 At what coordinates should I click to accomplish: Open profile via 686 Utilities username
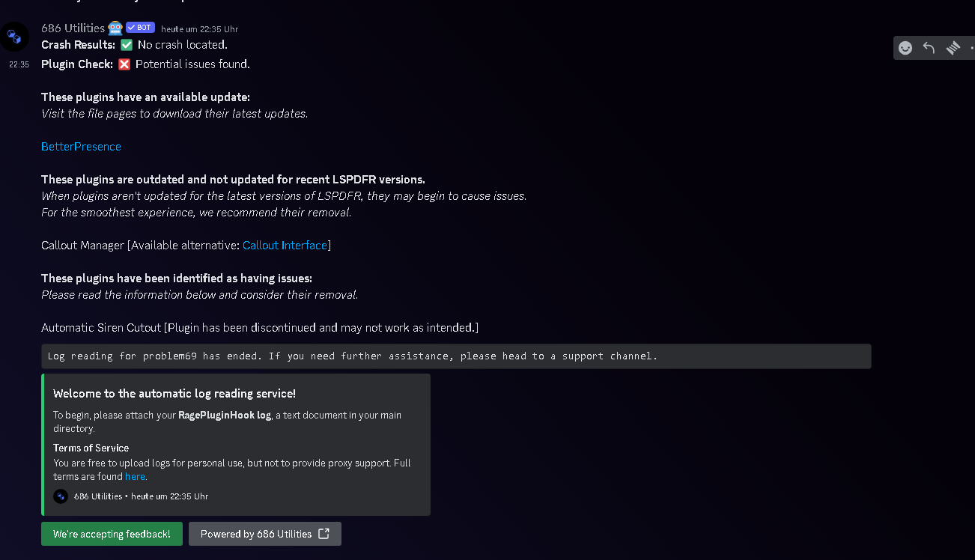tap(73, 28)
